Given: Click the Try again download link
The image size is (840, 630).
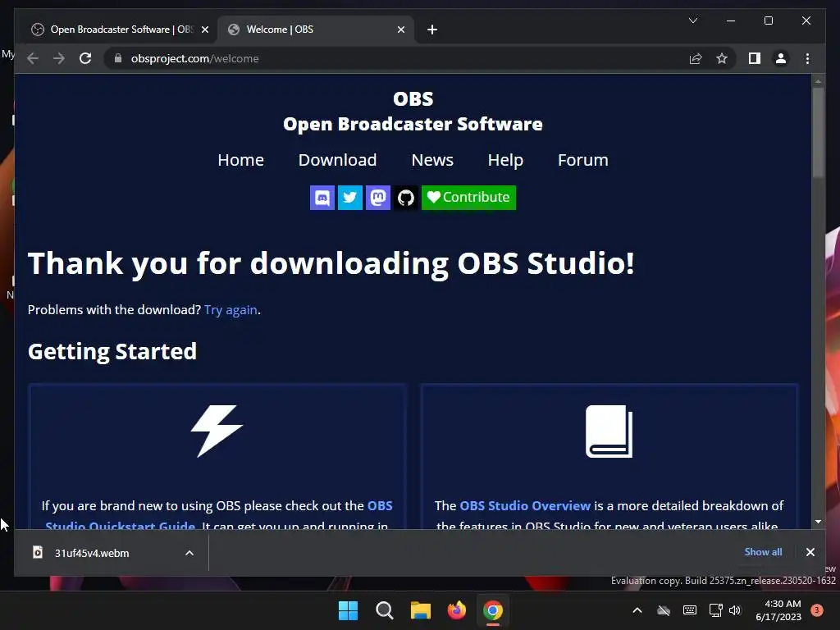Looking at the screenshot, I should pos(231,310).
